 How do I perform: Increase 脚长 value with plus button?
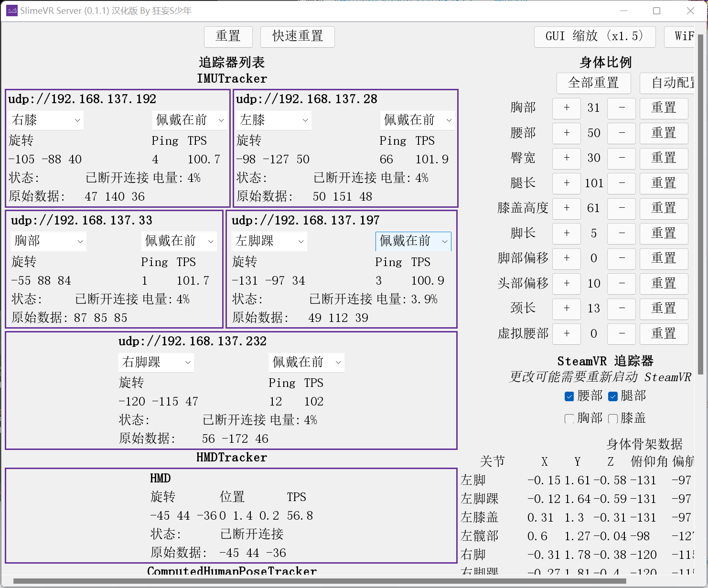[567, 234]
